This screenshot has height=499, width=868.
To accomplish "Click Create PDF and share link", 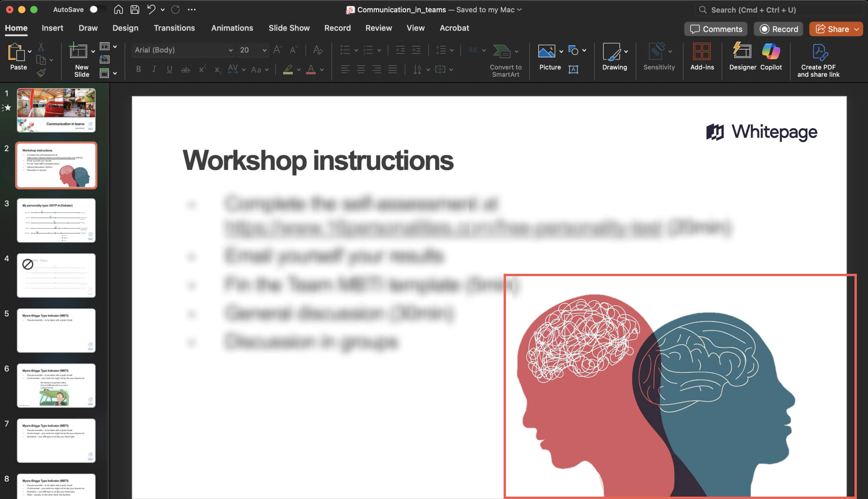I will 818,60.
